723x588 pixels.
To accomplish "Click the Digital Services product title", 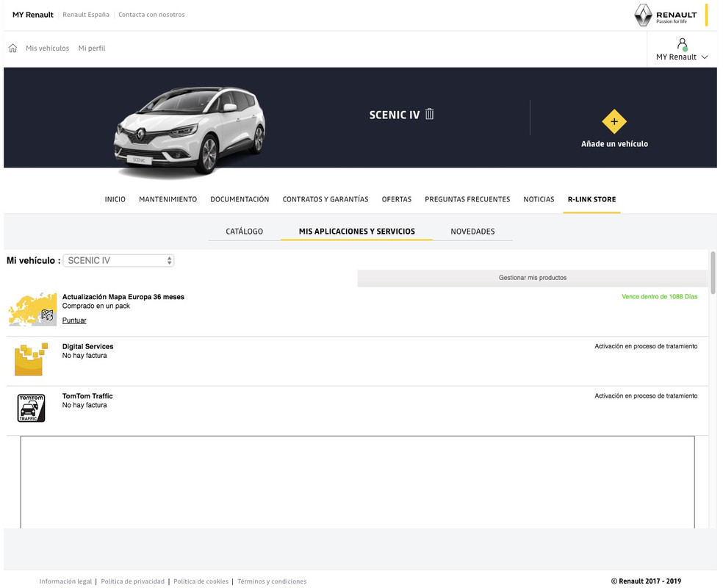I will point(87,346).
